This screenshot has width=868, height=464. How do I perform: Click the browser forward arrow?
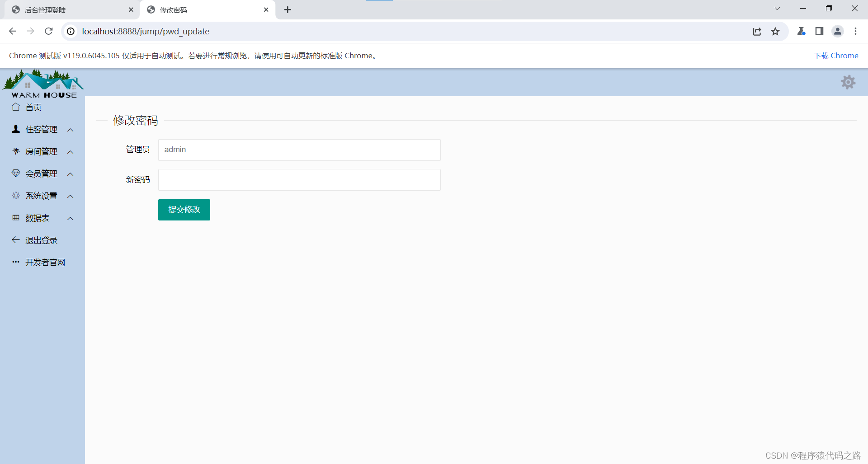tap(31, 31)
